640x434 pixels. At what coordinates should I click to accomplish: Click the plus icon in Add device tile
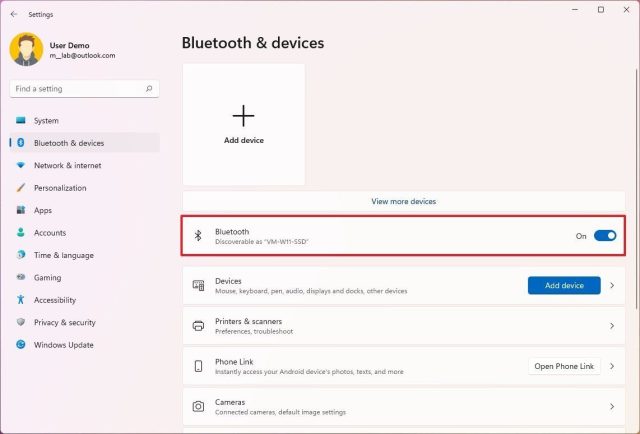pos(244,116)
